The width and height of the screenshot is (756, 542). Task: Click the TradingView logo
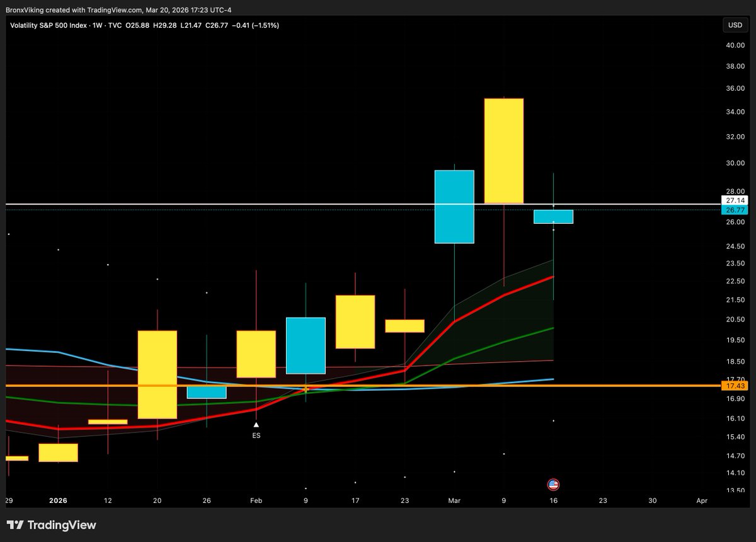52,524
